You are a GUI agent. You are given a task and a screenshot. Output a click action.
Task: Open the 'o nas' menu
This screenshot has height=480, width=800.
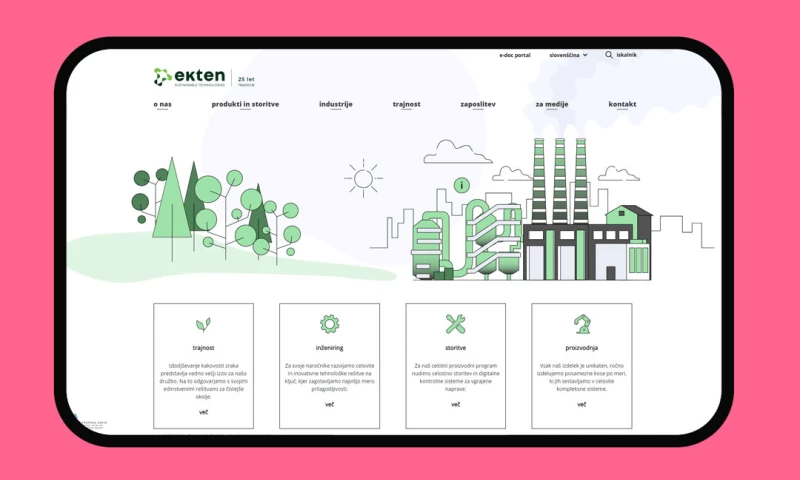pos(163,104)
